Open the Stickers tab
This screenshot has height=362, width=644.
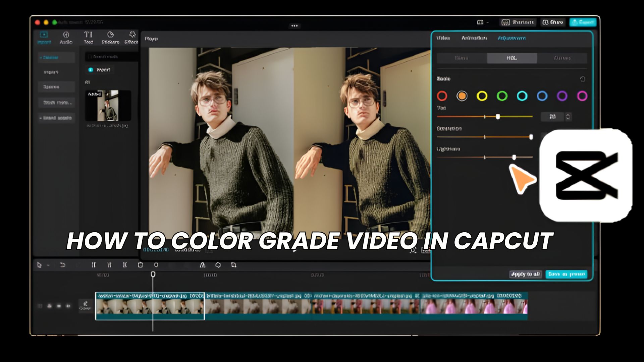tap(110, 38)
